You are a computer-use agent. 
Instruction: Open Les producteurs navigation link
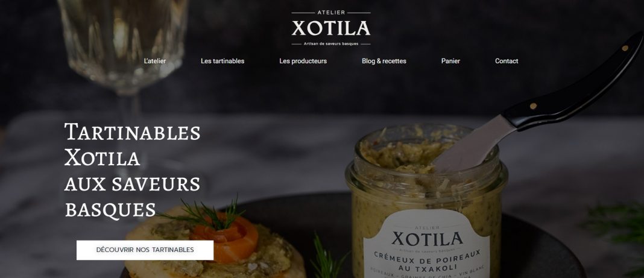(x=303, y=61)
